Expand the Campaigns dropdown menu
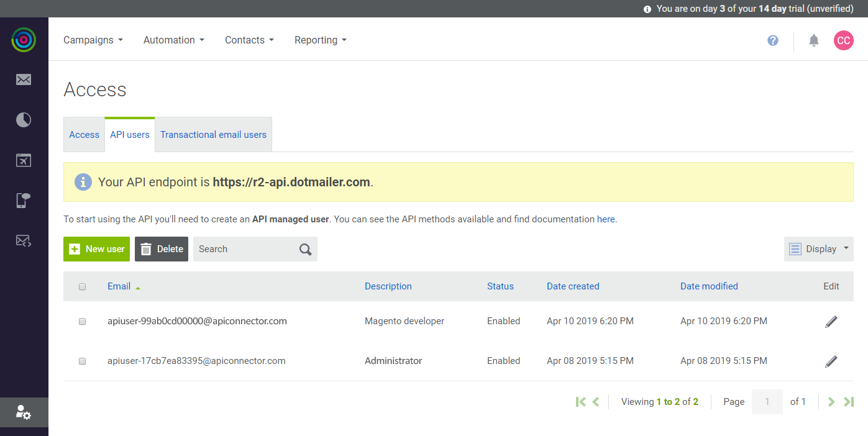This screenshot has width=868, height=436. pyautogui.click(x=93, y=40)
